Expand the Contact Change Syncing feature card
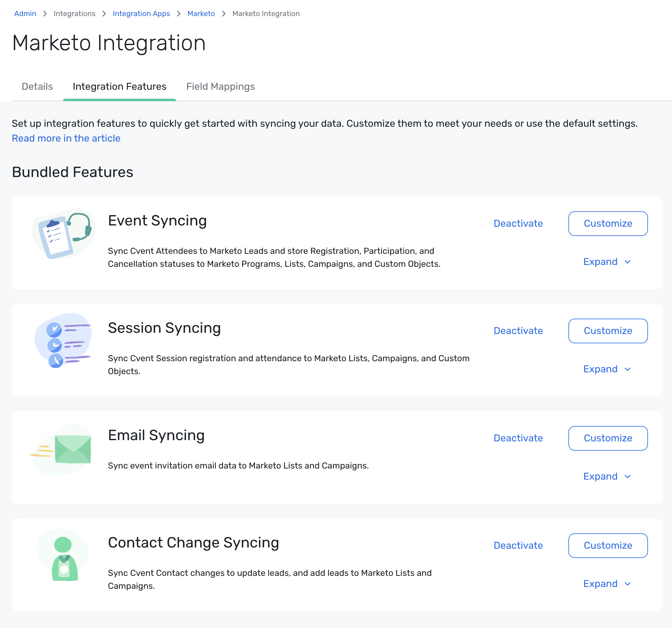This screenshot has height=628, width=672. click(x=607, y=584)
